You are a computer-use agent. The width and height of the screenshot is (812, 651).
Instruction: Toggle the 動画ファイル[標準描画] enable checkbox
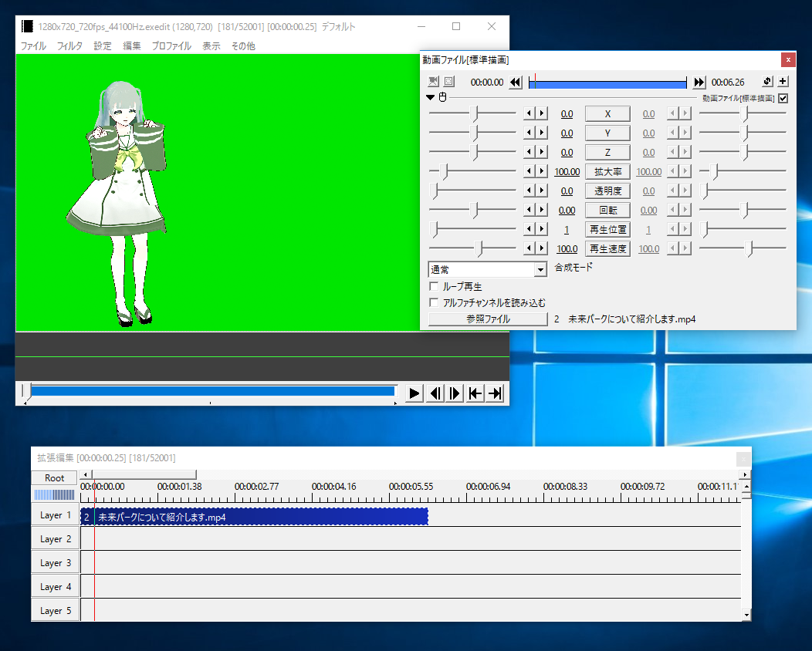tap(783, 98)
